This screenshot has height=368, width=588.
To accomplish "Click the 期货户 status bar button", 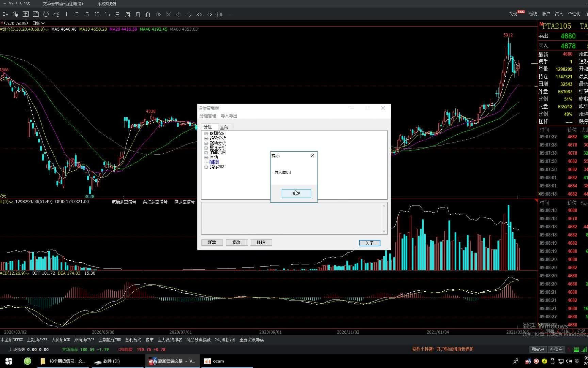I will click(x=538, y=349).
